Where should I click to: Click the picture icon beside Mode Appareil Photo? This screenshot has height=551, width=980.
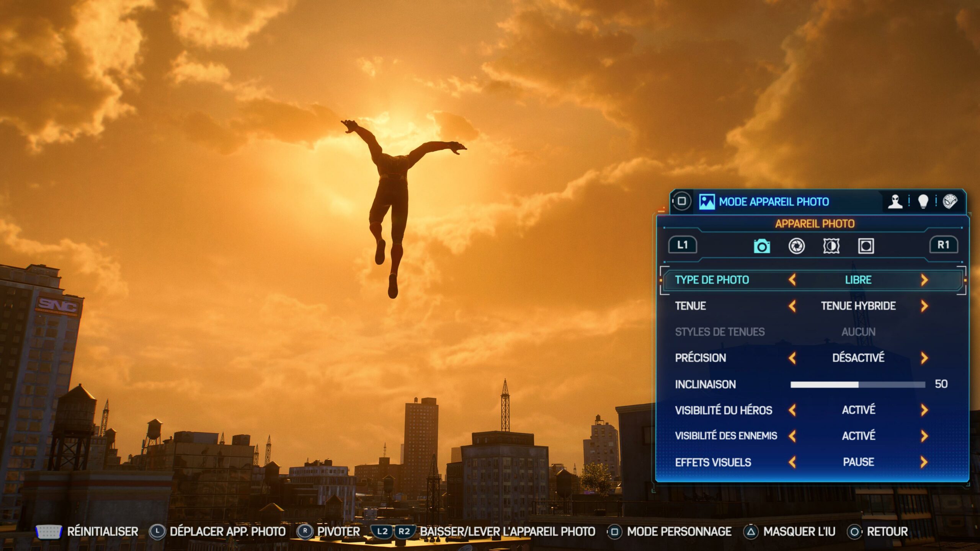[x=707, y=202]
